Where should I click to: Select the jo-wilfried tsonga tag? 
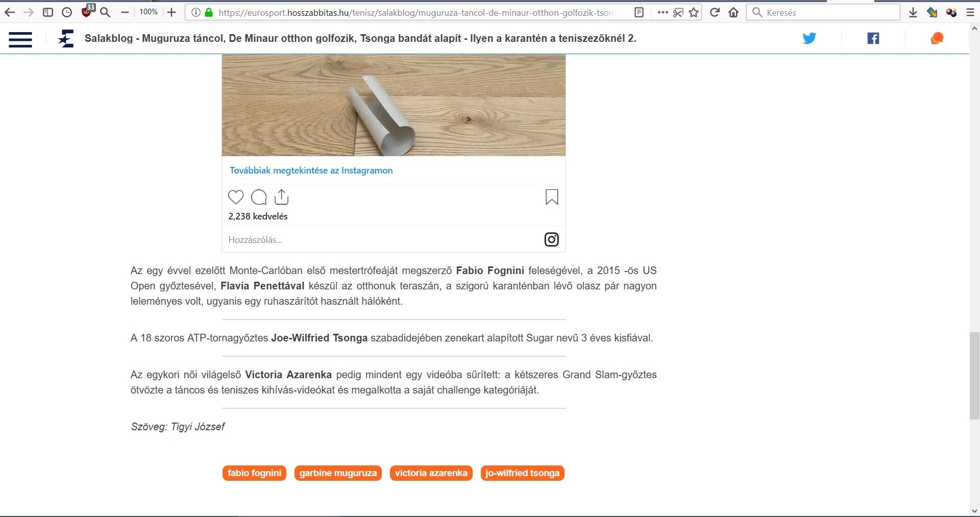522,473
